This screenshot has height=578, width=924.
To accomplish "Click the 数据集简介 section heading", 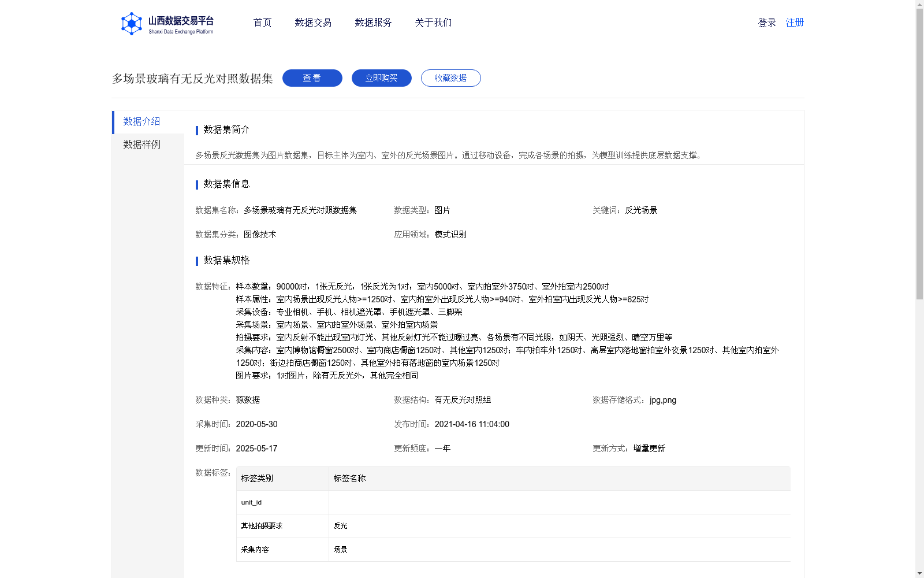I will click(226, 129).
